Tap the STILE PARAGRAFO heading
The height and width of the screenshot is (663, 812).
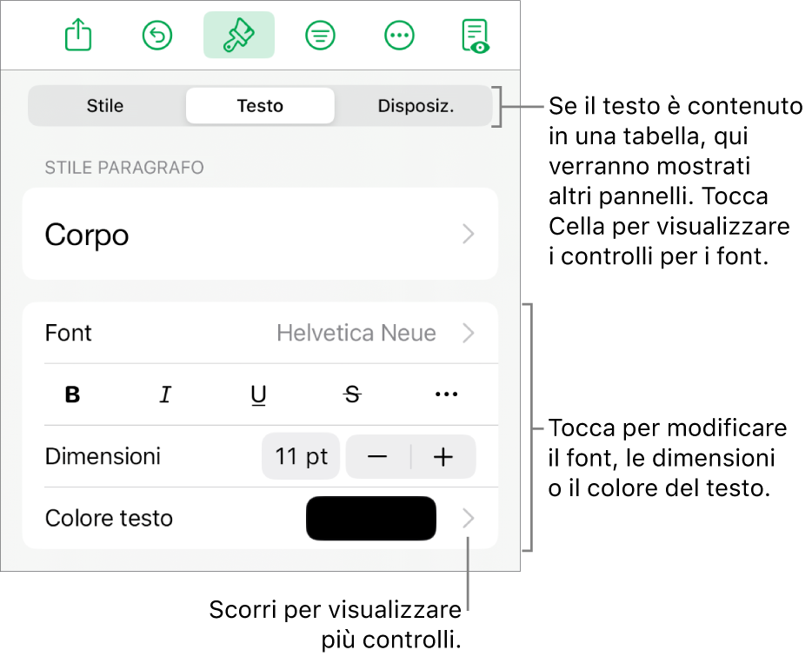click(x=124, y=167)
